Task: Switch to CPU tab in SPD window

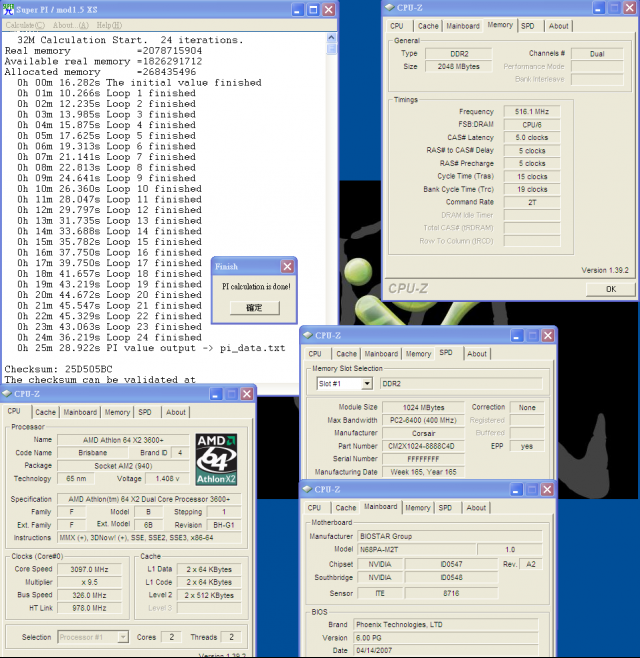Action: pos(315,354)
